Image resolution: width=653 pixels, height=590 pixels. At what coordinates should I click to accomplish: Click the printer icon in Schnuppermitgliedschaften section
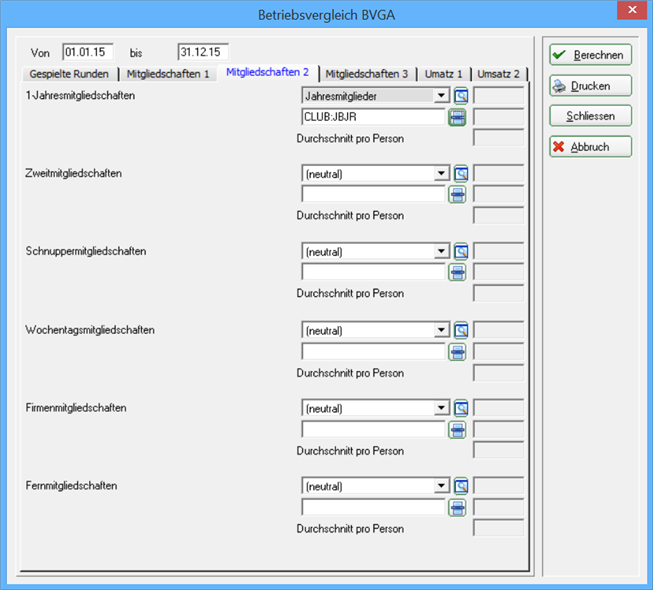(x=458, y=272)
